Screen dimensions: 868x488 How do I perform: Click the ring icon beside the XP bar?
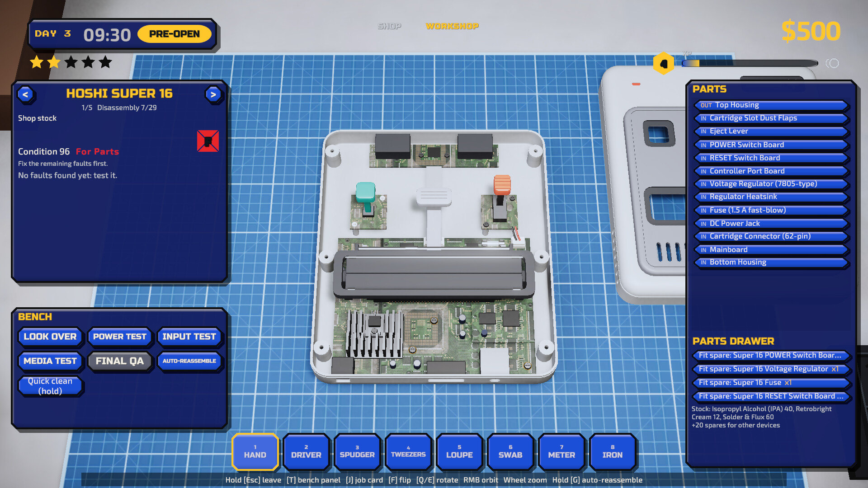(832, 63)
